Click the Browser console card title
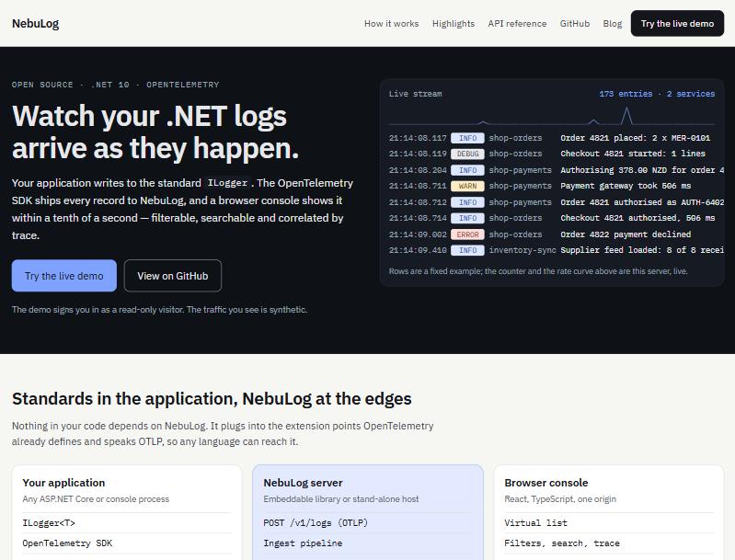The width and height of the screenshot is (735, 560). [x=546, y=483]
